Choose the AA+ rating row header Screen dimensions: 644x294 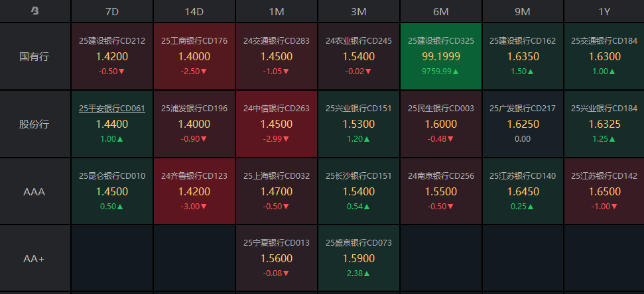click(34, 258)
